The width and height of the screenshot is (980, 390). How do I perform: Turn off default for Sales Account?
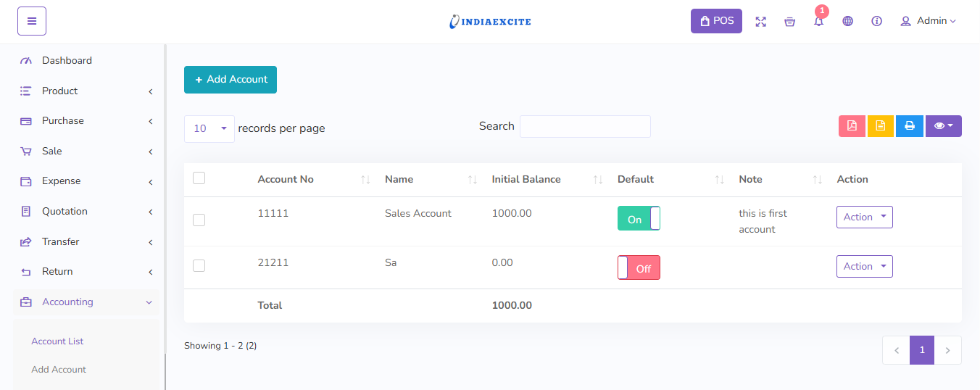click(639, 219)
